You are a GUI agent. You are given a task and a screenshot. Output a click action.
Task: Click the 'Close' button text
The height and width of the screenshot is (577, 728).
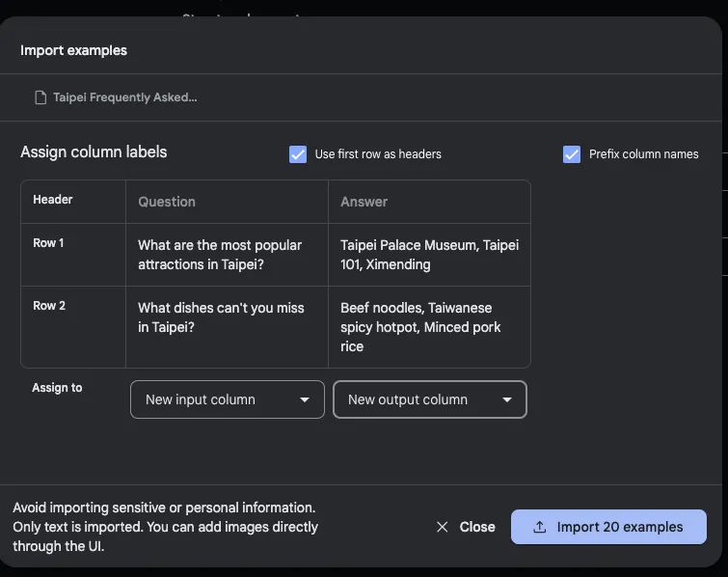(x=477, y=527)
